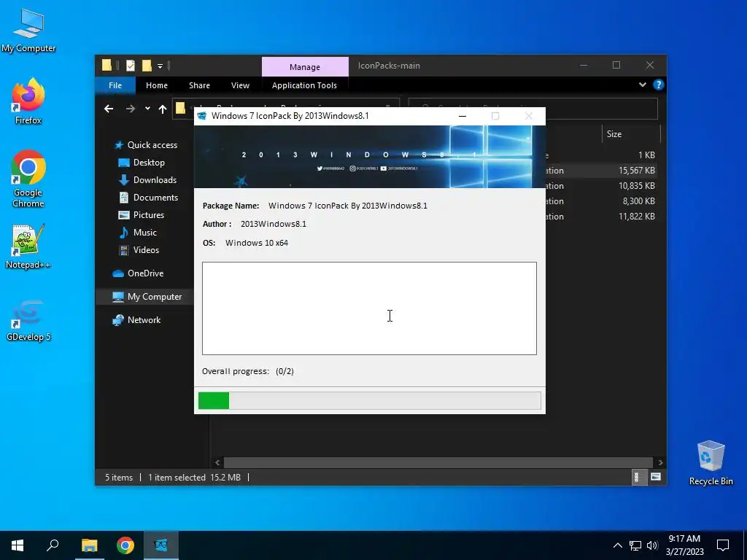Open Notepad++ desktop shortcut
Screen dimensions: 747x560
point(28,246)
